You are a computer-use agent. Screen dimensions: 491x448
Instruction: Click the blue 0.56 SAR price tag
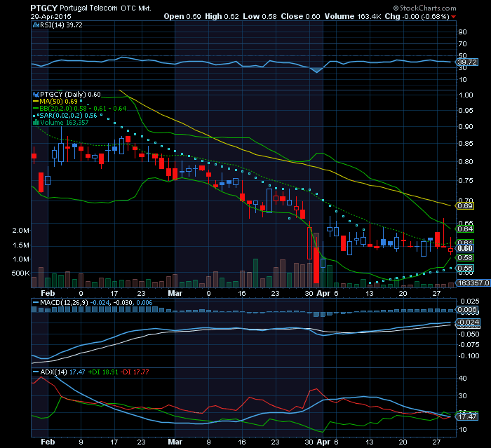tap(465, 268)
